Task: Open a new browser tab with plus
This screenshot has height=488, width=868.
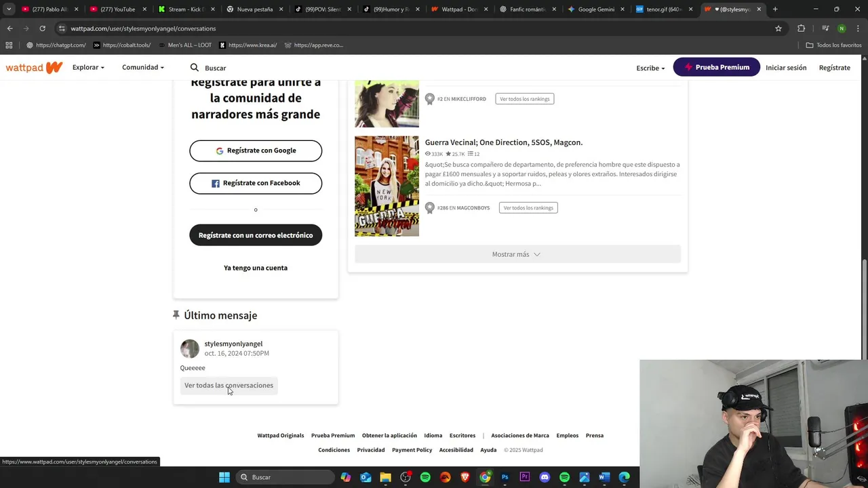Action: click(775, 9)
